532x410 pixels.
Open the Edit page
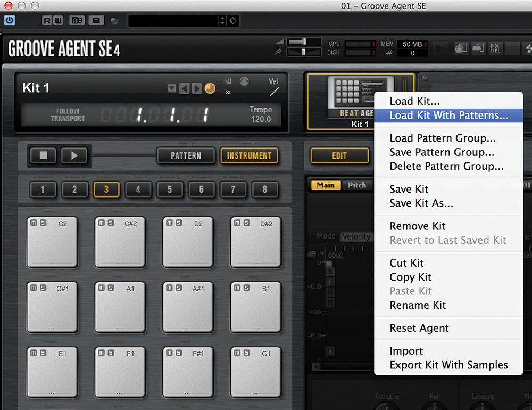(x=339, y=155)
